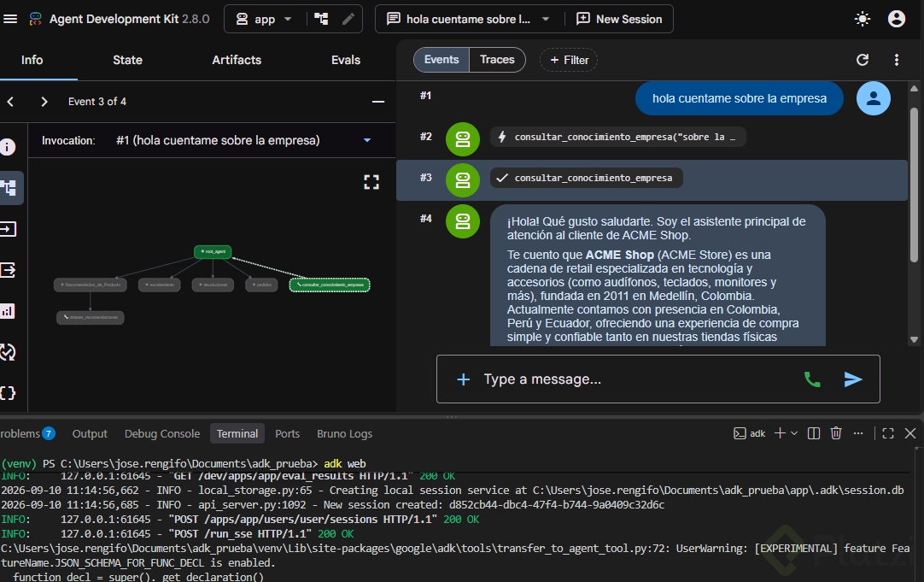Start a New Session
Viewport: 924px width, 582px height.
[619, 19]
